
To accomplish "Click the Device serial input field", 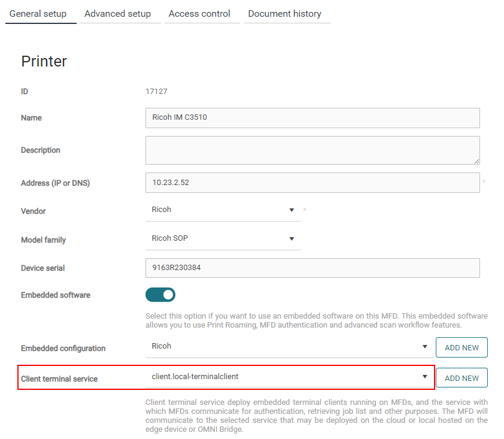I will click(312, 268).
